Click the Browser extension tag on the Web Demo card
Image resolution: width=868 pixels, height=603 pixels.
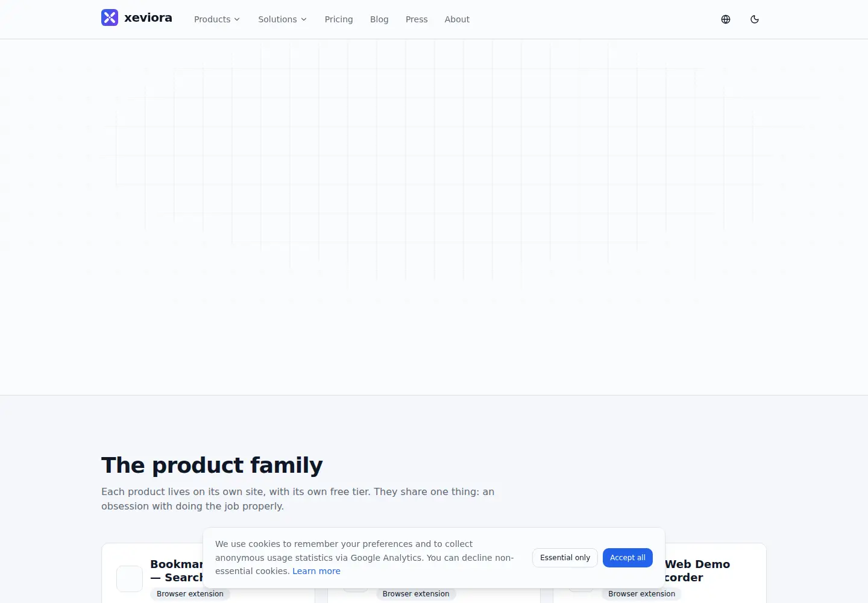641,594
